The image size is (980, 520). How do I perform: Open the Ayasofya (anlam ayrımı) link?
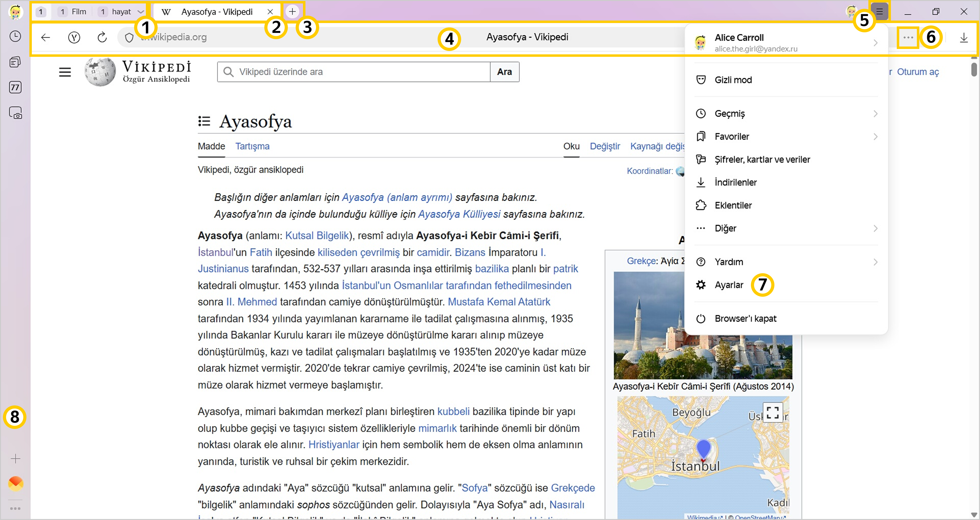click(x=397, y=197)
